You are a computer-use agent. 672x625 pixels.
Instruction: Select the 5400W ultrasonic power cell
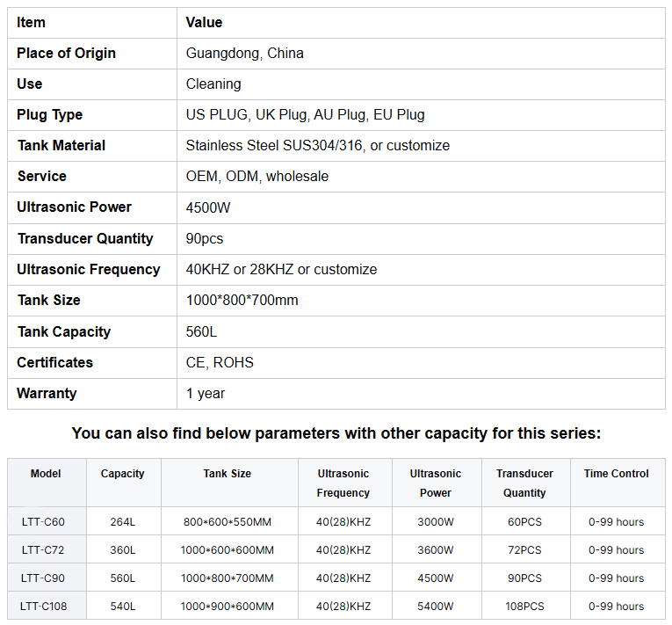pos(436,607)
